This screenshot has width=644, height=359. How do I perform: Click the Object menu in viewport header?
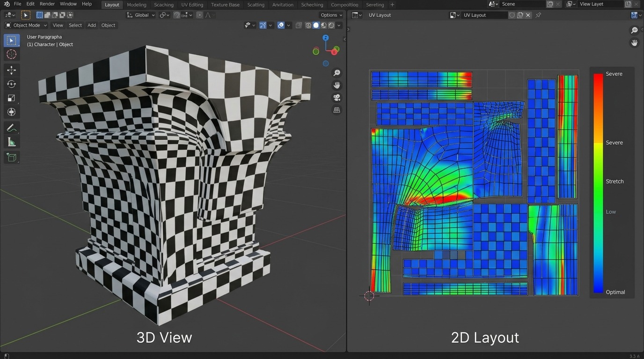pos(108,25)
